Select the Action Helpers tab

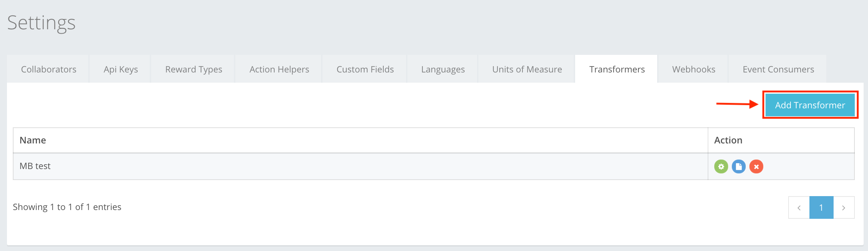pos(279,69)
